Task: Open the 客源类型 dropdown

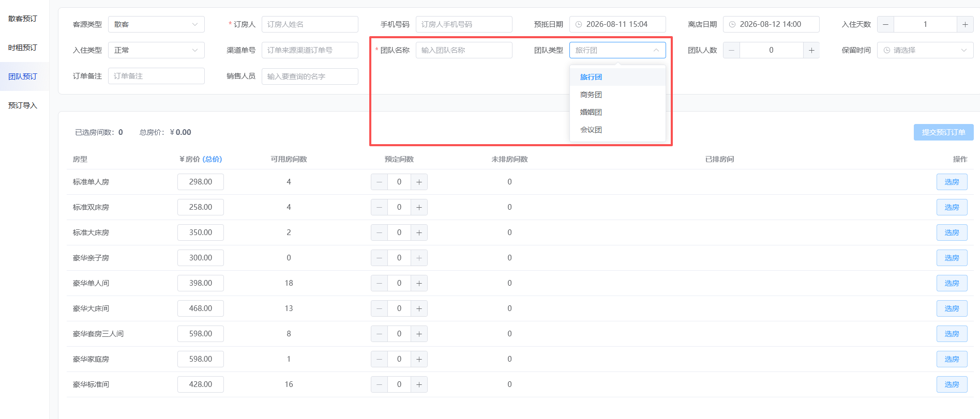Action: (156, 24)
